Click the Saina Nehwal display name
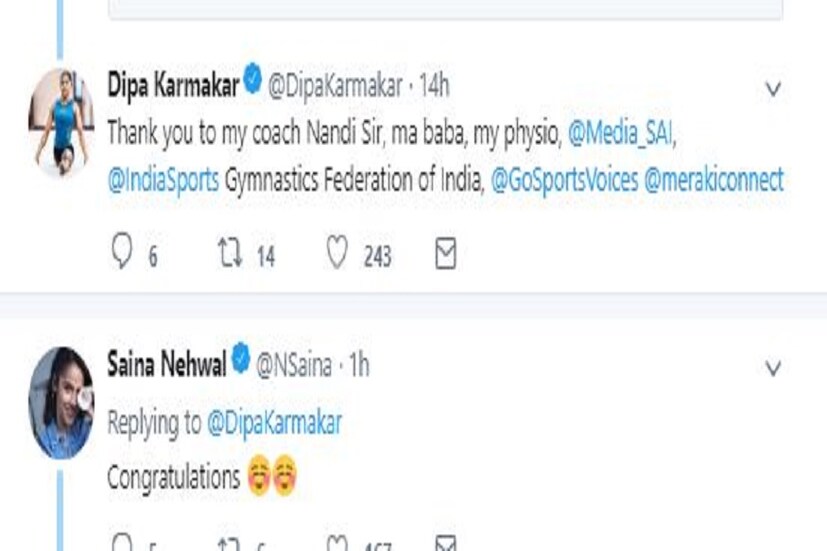The height and width of the screenshot is (551, 827). (166, 364)
